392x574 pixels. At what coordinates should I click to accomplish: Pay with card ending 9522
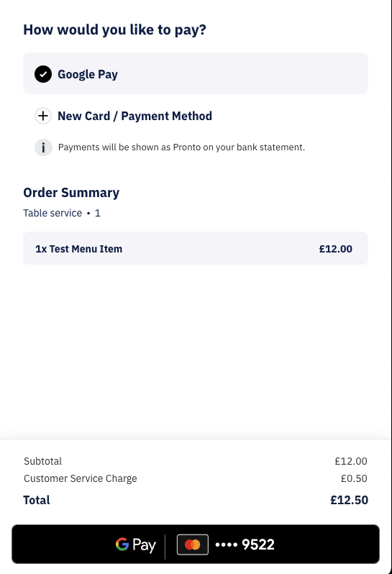point(196,545)
